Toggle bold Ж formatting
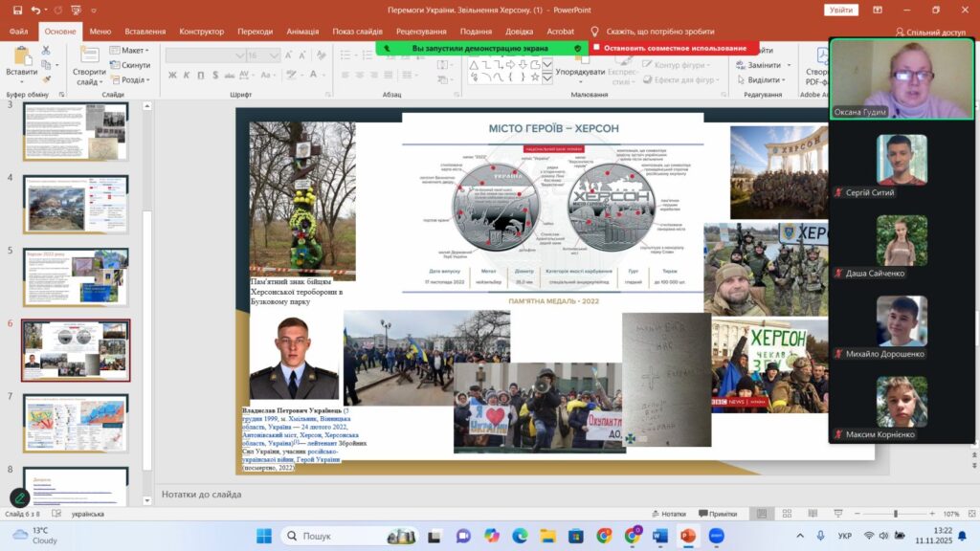The height and width of the screenshot is (551, 980). (172, 75)
